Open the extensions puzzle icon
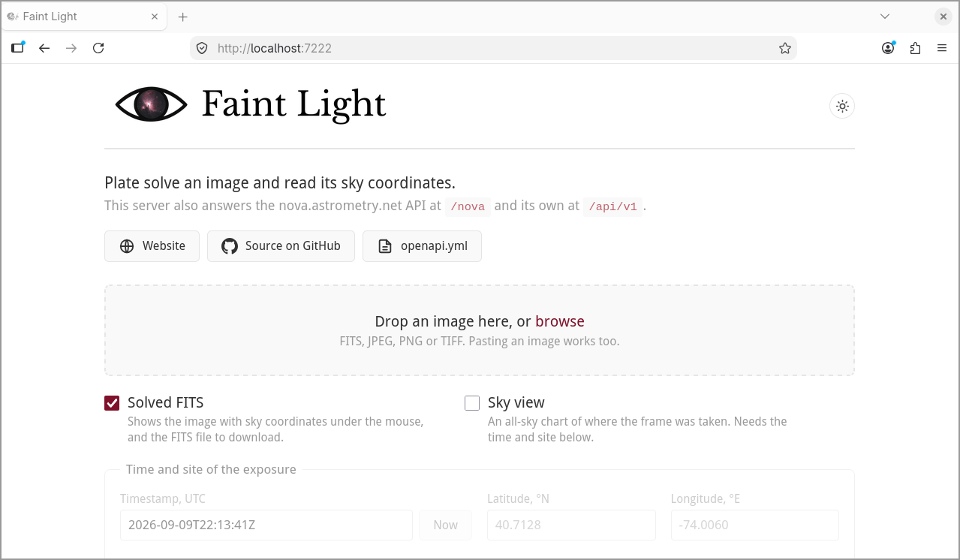The height and width of the screenshot is (560, 960). (x=915, y=48)
